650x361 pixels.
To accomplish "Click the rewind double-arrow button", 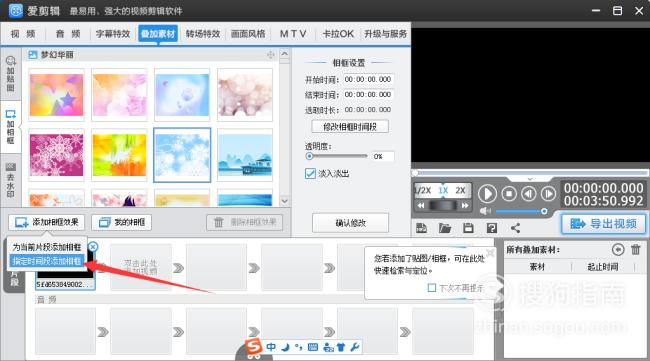I will coord(421,205).
